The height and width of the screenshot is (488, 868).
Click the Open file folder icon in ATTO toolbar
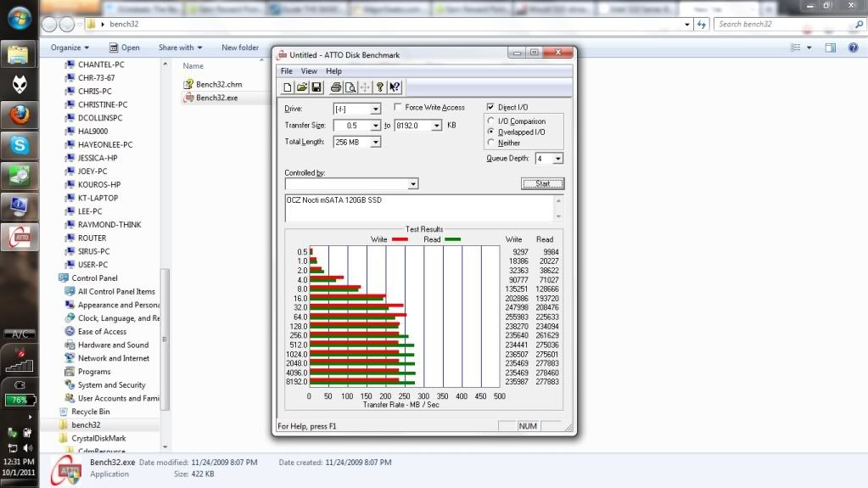point(302,87)
